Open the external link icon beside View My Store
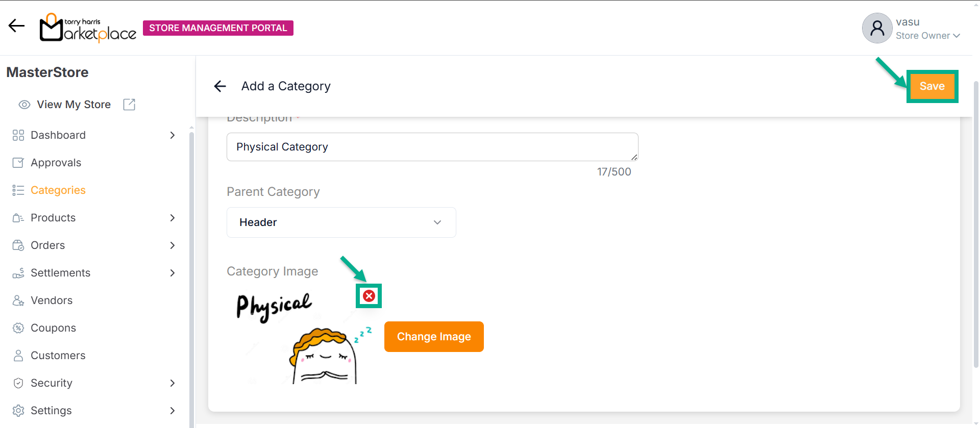The height and width of the screenshot is (428, 980). (x=129, y=105)
